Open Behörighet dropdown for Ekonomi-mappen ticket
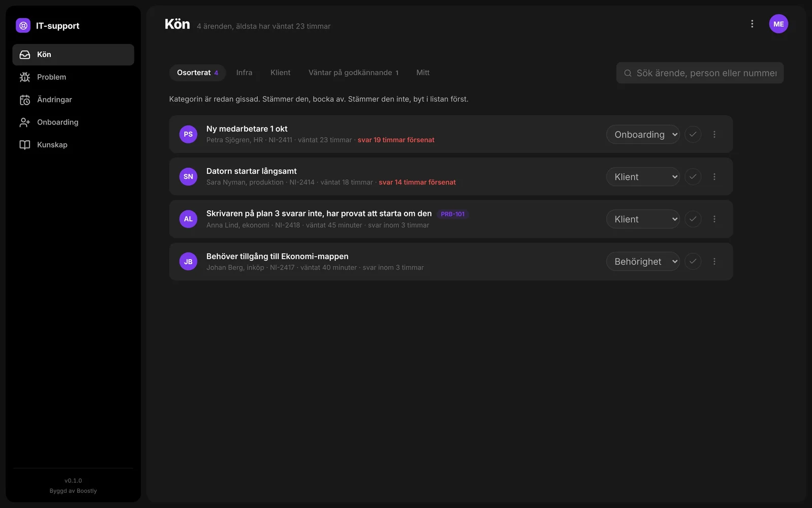The height and width of the screenshot is (508, 812). pos(643,262)
